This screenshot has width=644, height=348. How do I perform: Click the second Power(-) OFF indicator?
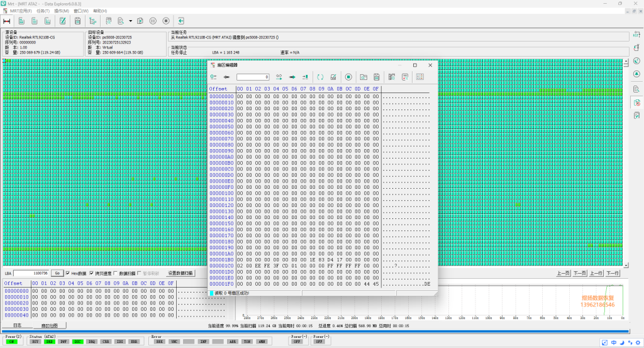click(319, 342)
